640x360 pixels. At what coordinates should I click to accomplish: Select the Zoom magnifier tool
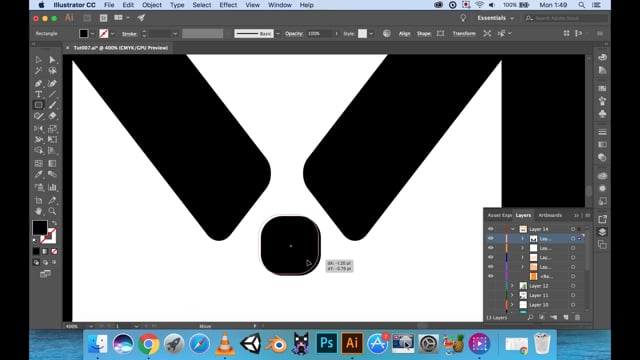tap(52, 211)
